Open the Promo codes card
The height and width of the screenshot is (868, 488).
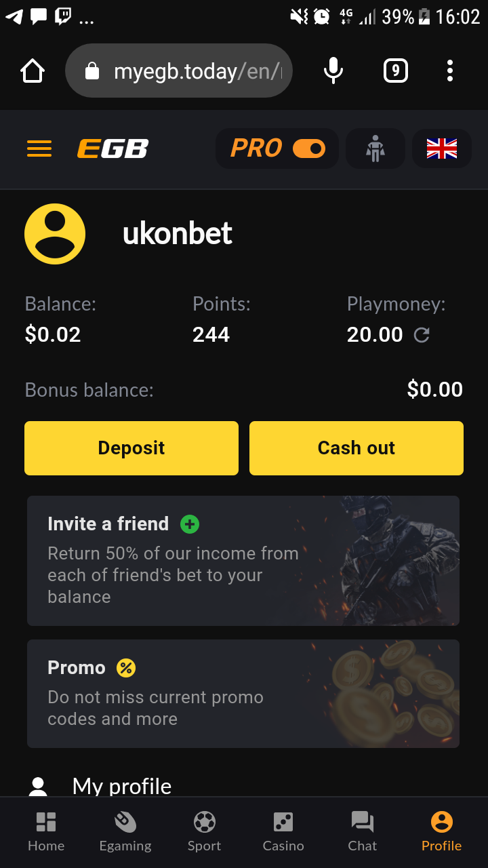(x=243, y=694)
